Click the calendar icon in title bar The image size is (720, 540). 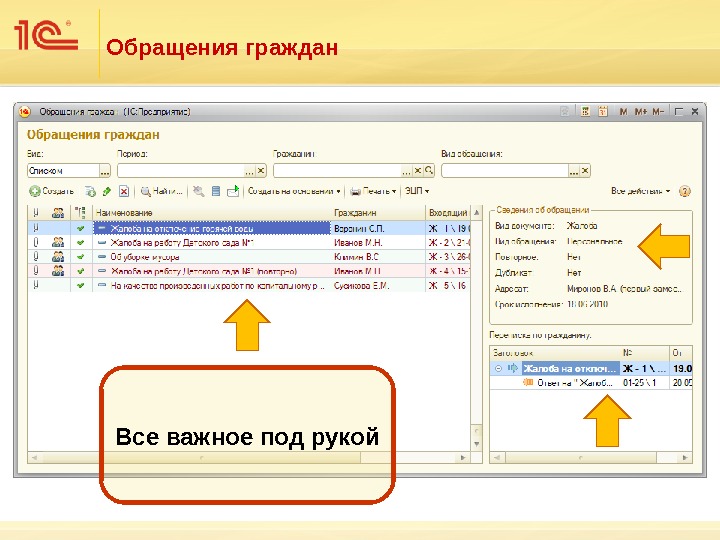pos(603,112)
